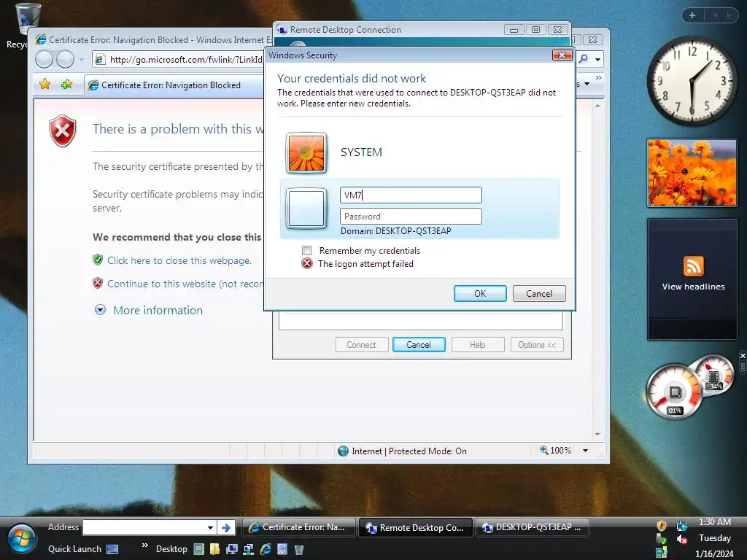Click Safely Remove Hardware tray icon
The height and width of the screenshot is (560, 747).
(x=661, y=540)
